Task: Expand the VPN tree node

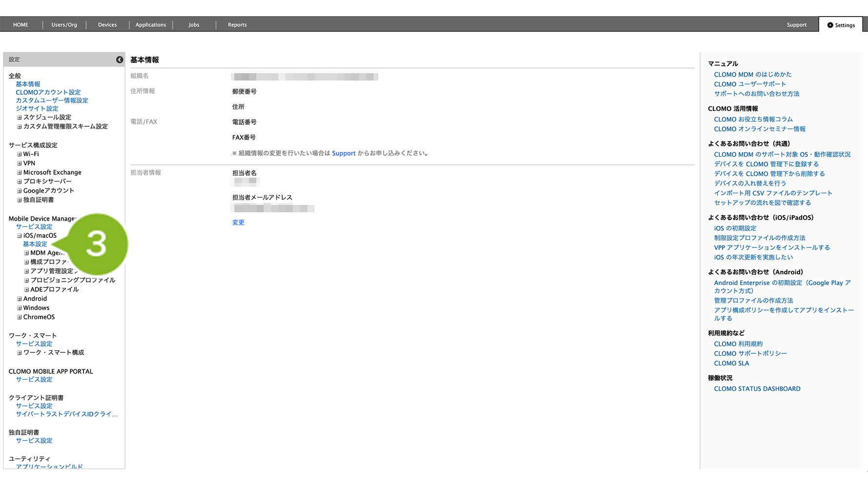Action: [x=20, y=163]
